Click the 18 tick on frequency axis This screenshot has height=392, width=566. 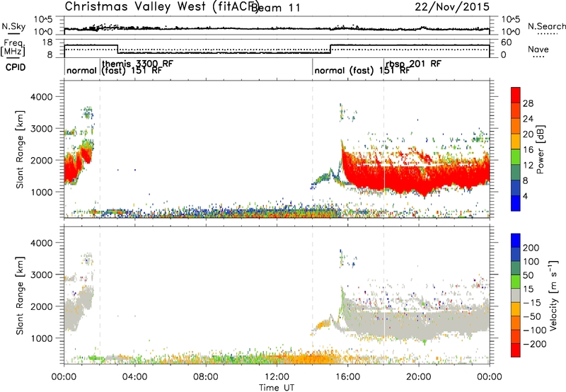(47, 42)
